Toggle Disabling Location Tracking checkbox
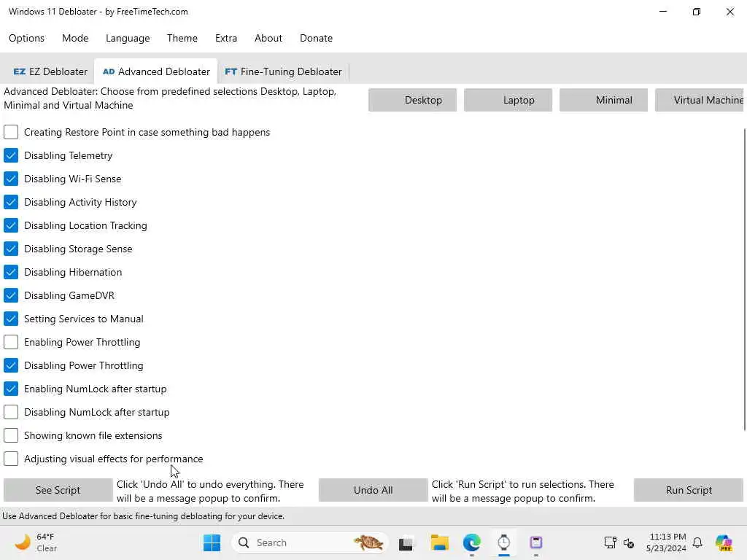Viewport: 747px width, 560px height. [x=11, y=225]
